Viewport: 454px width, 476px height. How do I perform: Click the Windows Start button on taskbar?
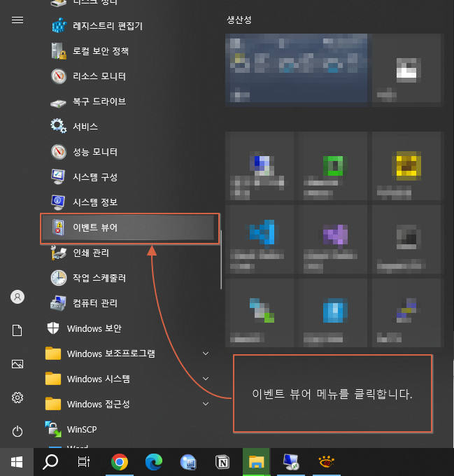[17, 462]
